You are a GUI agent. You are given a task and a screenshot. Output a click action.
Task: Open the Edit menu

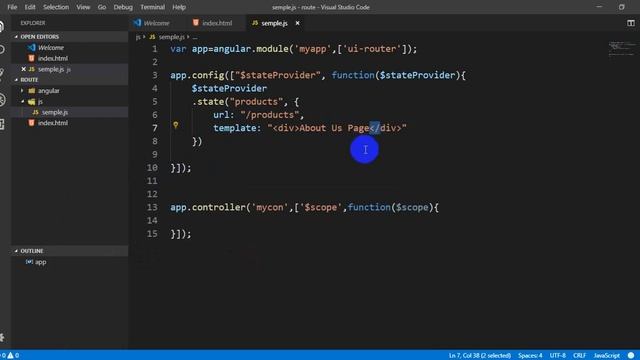(x=30, y=7)
